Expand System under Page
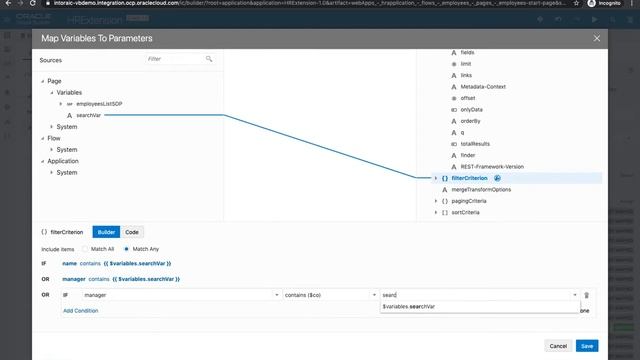640x360 pixels. point(52,127)
